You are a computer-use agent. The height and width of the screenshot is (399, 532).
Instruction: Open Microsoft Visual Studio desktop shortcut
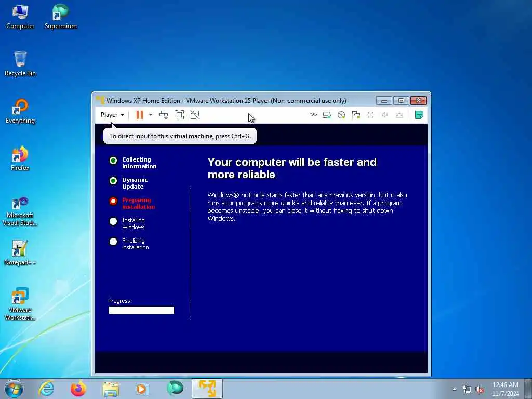[20, 211]
